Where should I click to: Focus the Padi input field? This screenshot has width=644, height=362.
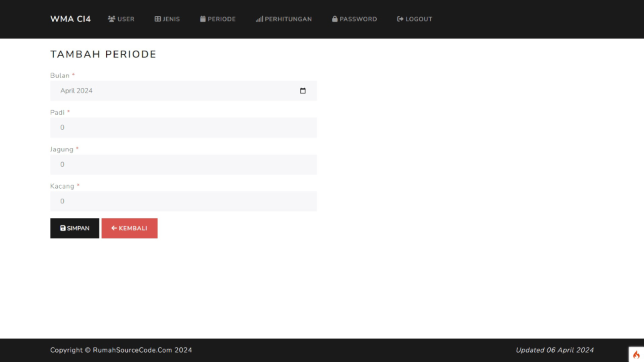point(183,127)
